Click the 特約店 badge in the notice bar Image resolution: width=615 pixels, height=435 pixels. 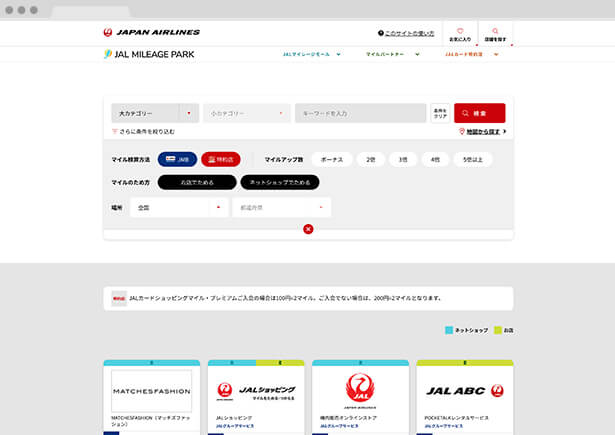pos(119,298)
